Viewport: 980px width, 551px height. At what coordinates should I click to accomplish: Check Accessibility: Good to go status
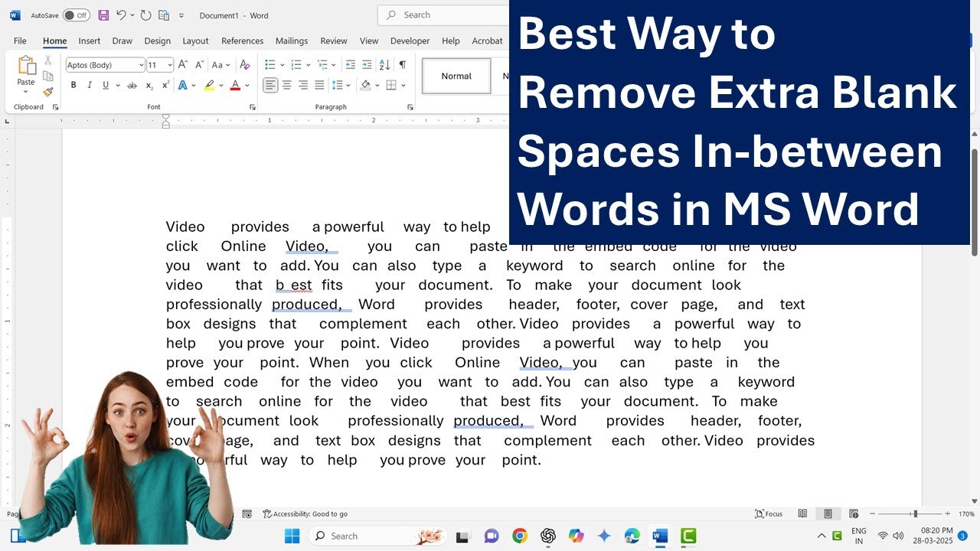(305, 514)
